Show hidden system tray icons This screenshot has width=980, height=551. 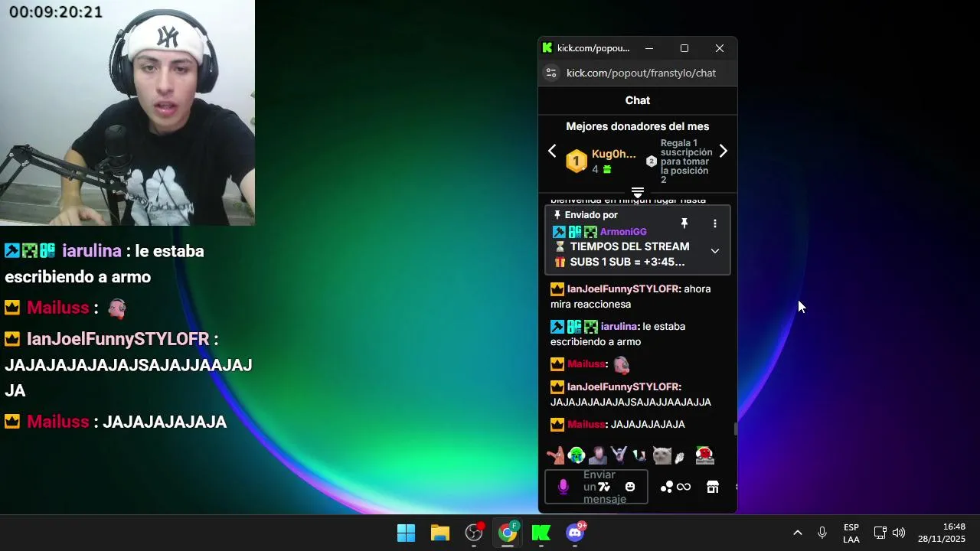click(x=797, y=533)
